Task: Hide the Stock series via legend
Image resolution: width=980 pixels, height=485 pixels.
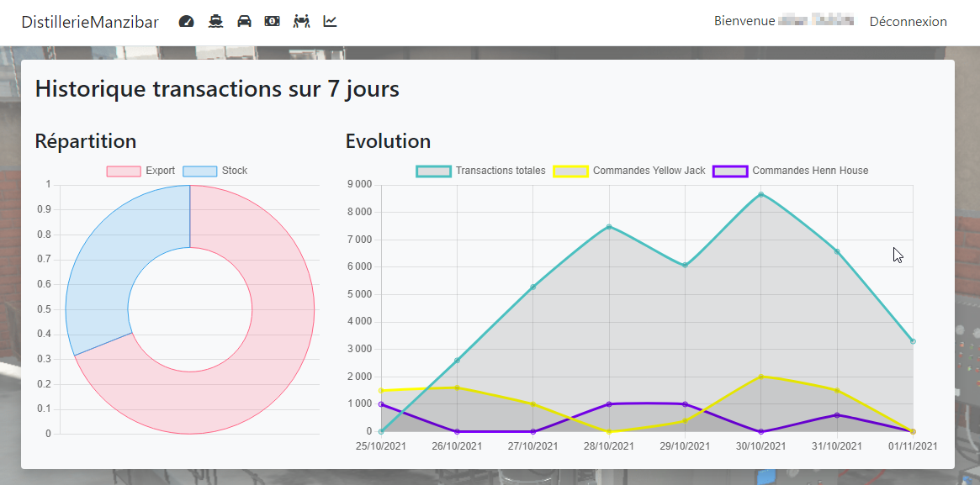Action: pos(215,171)
